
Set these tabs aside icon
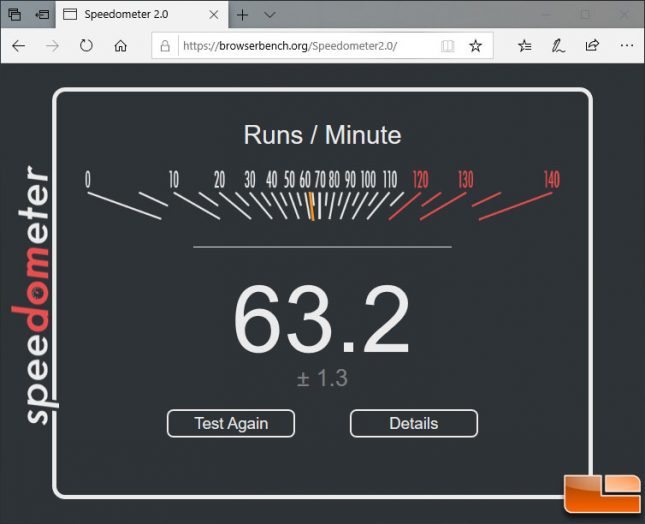pos(42,15)
